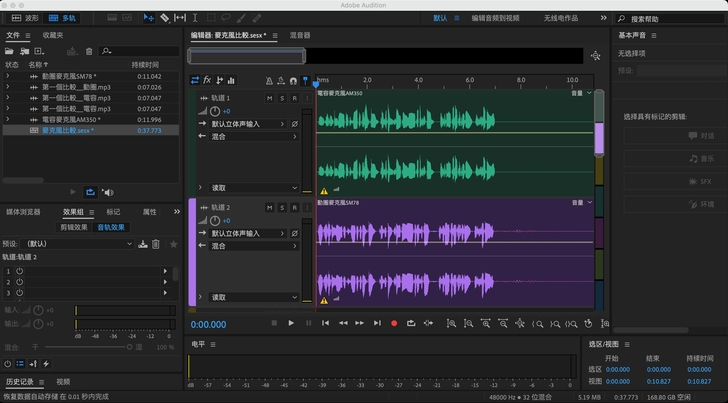The image size is (728, 403).
Task: Click the red Record button
Action: pos(394,323)
